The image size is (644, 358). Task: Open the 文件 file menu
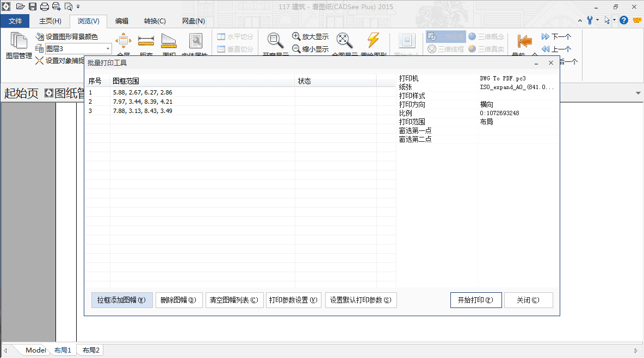click(15, 21)
